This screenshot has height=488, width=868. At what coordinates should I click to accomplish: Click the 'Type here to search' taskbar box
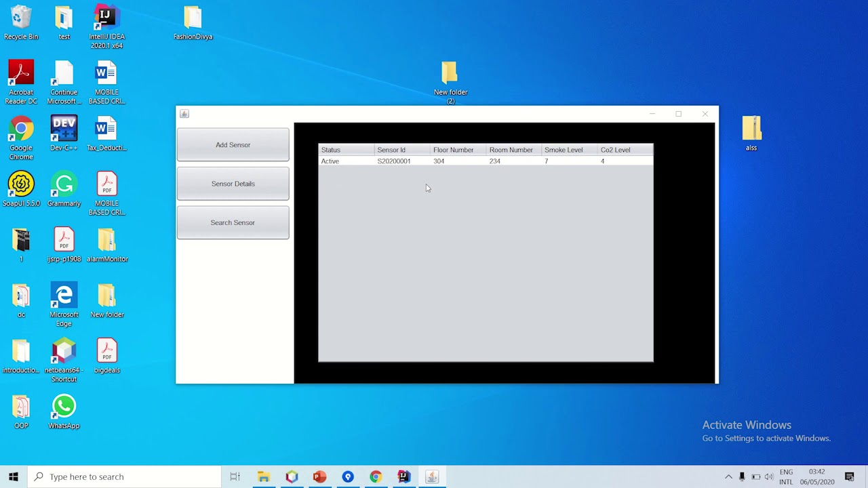[124, 476]
